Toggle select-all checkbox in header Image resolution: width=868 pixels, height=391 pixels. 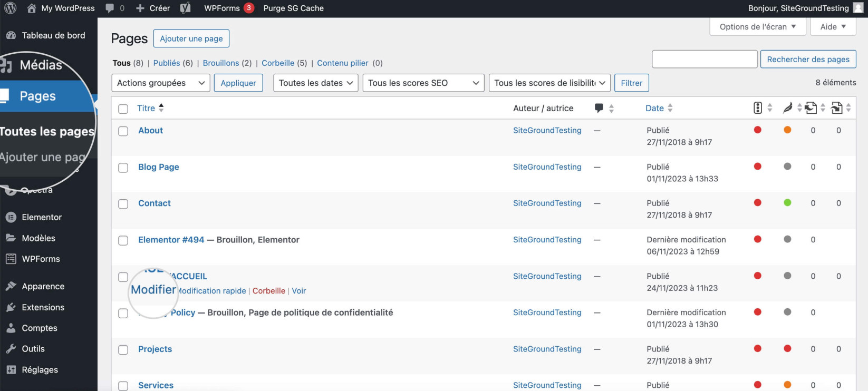coord(123,109)
